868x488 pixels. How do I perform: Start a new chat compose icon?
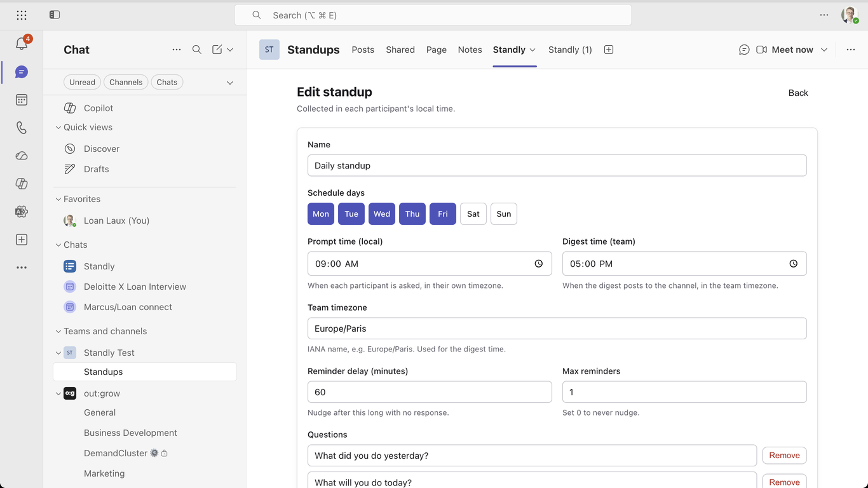tap(217, 50)
